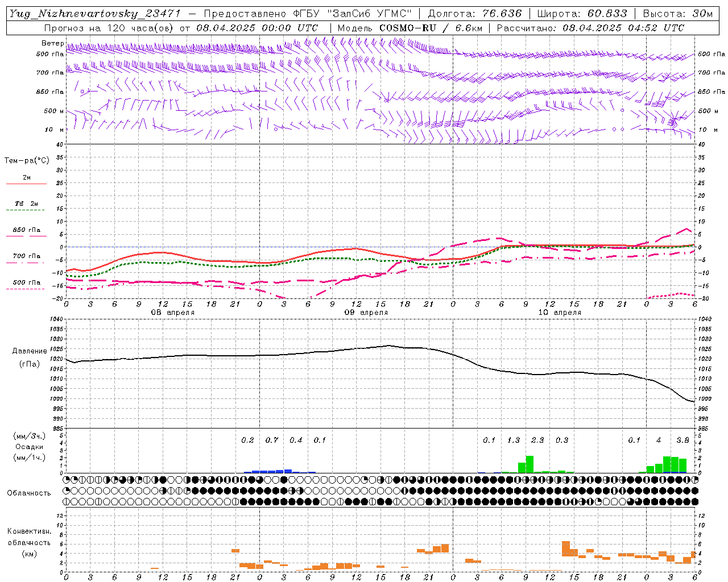This screenshot has height=582, width=728.
Task: Click the longitude value Долгота: 76.636
Action: 474,14
